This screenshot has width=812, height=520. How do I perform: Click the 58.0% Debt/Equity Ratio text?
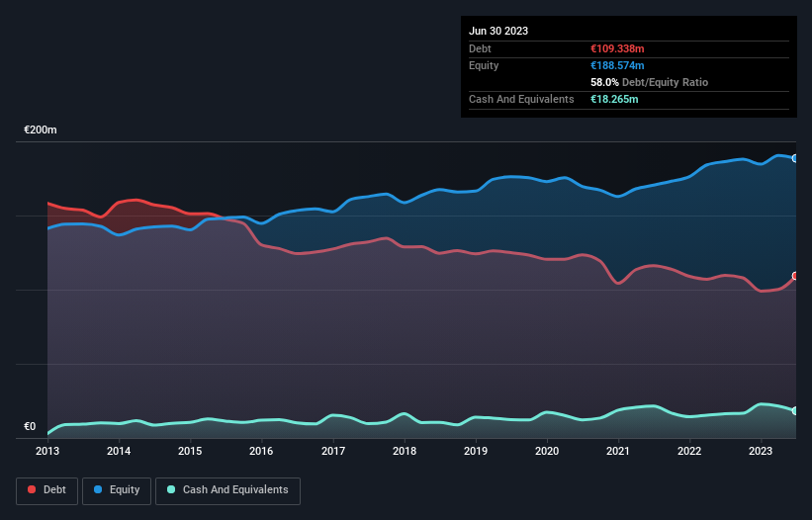coord(650,82)
